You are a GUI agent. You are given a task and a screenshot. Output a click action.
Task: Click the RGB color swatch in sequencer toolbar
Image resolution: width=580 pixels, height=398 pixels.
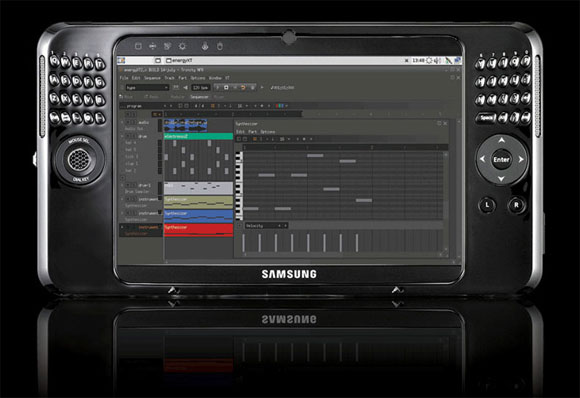280,106
